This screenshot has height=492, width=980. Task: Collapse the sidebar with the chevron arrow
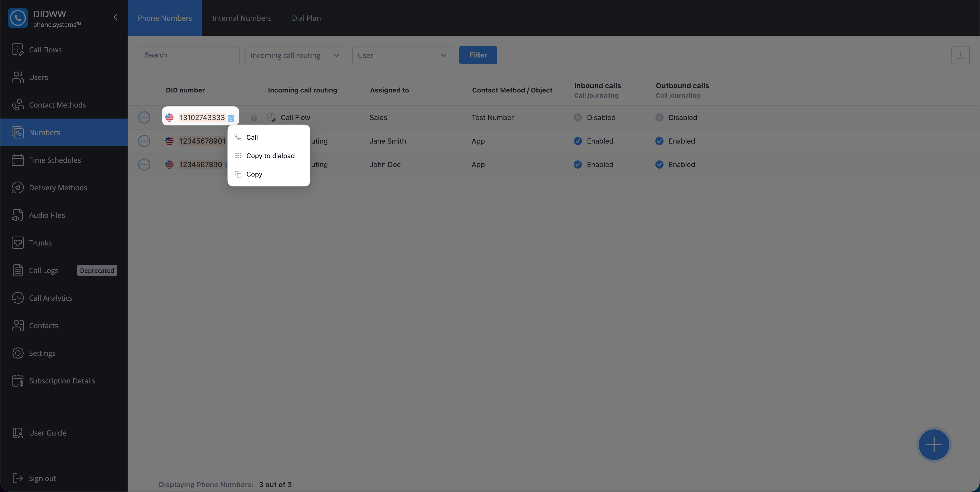pyautogui.click(x=115, y=17)
